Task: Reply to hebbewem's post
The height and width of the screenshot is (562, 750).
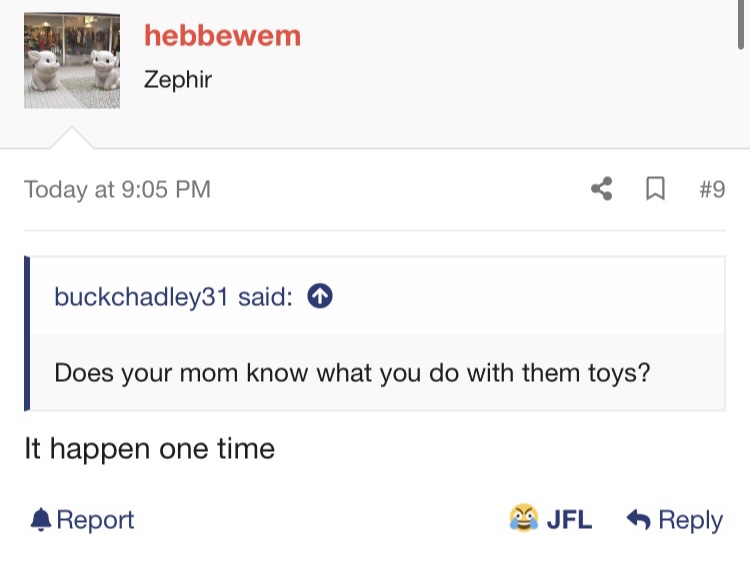Action: pyautogui.click(x=675, y=520)
